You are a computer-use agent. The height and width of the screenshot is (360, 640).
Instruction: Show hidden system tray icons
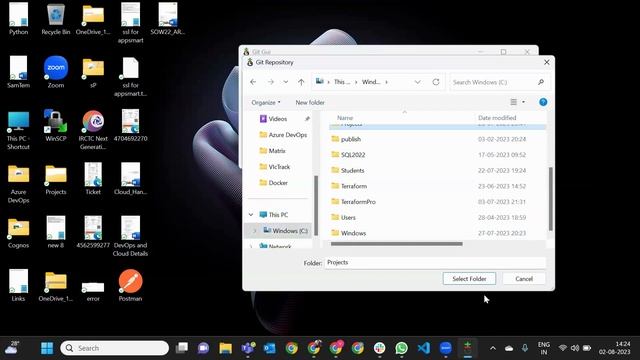[x=493, y=348]
